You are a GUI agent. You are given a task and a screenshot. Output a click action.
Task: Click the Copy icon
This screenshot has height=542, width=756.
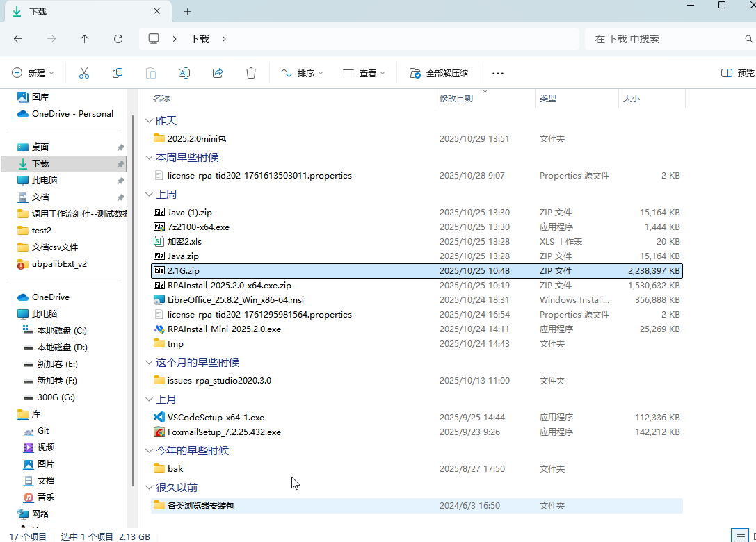pyautogui.click(x=117, y=72)
